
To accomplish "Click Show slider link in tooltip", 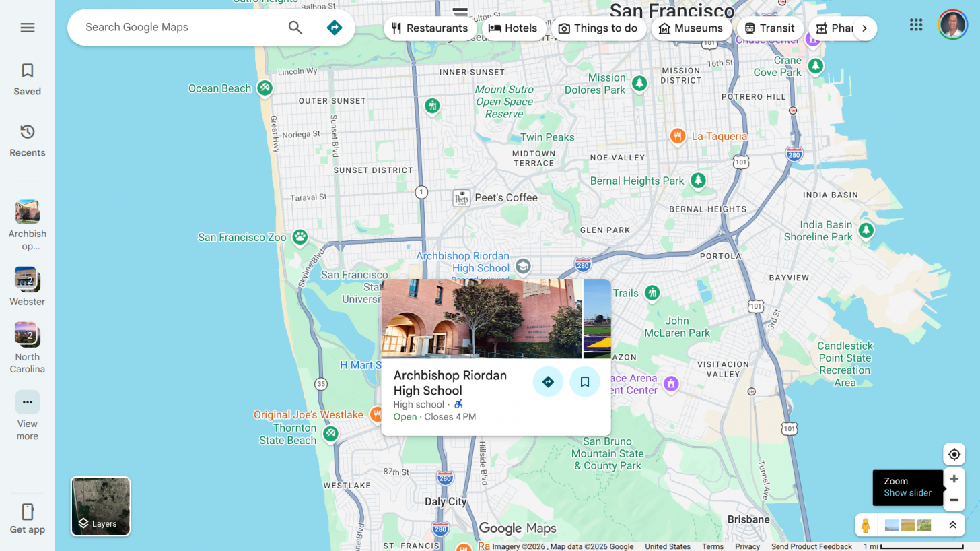I will [x=907, y=493].
